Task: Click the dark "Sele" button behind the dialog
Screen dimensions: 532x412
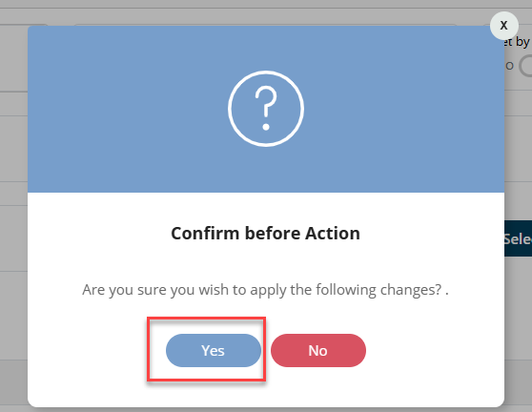Action: (518, 238)
